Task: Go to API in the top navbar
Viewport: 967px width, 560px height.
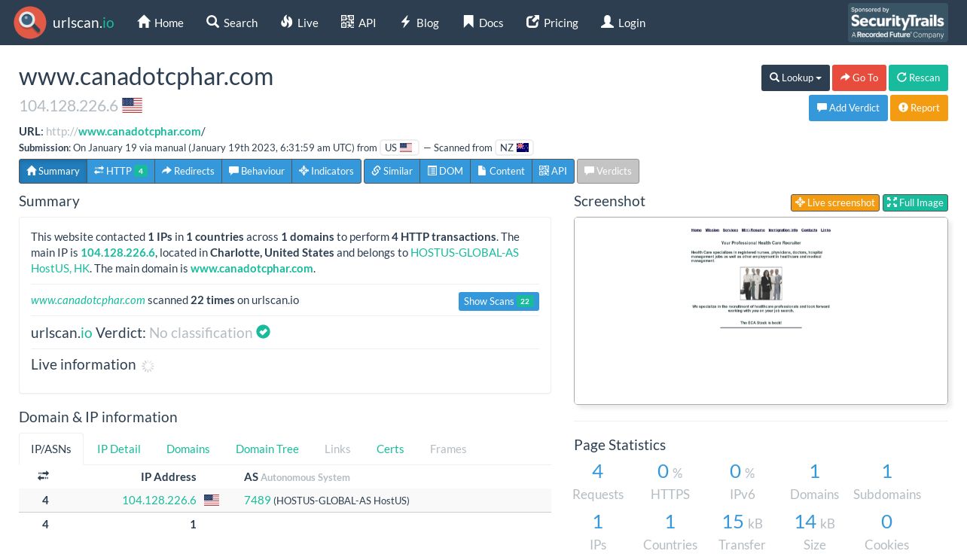Action: tap(358, 23)
